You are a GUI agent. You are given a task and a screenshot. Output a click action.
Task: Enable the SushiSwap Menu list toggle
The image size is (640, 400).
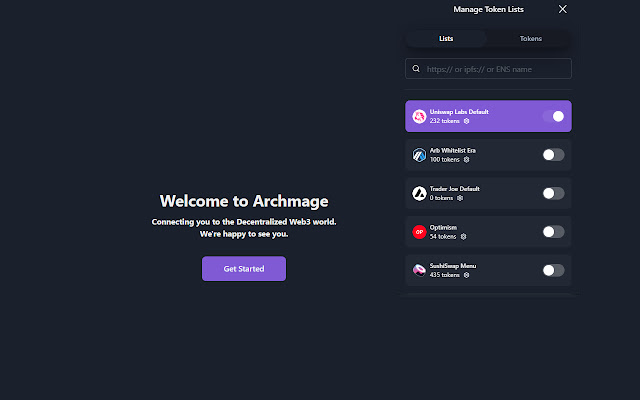(x=553, y=270)
